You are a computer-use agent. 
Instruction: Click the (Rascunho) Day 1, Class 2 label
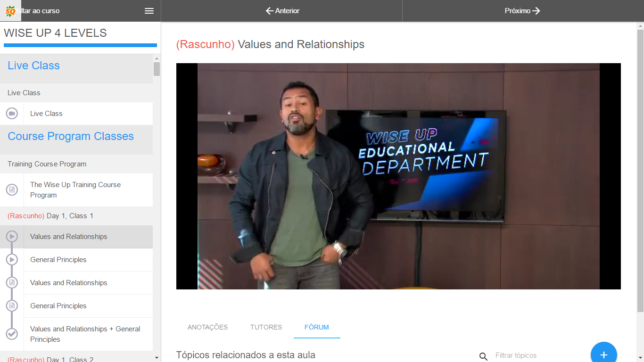50,359
